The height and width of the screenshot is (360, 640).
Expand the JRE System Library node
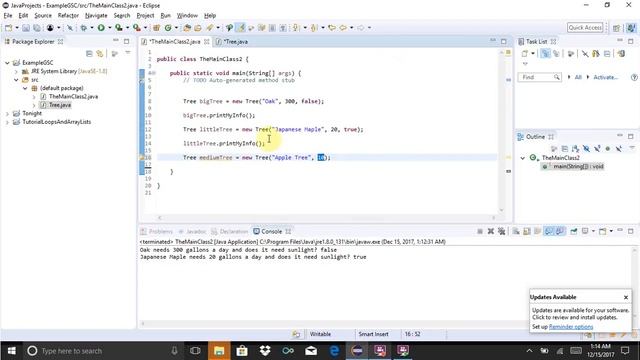(16, 71)
